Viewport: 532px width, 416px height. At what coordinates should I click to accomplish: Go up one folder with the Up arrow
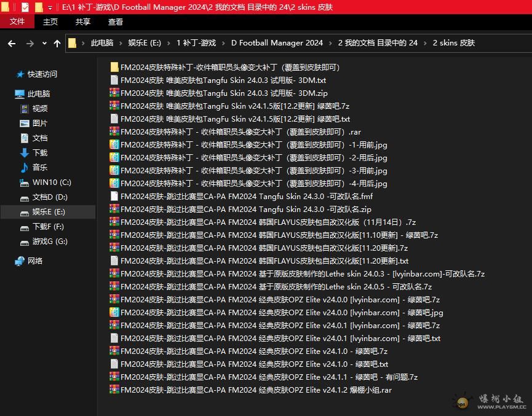pos(57,43)
